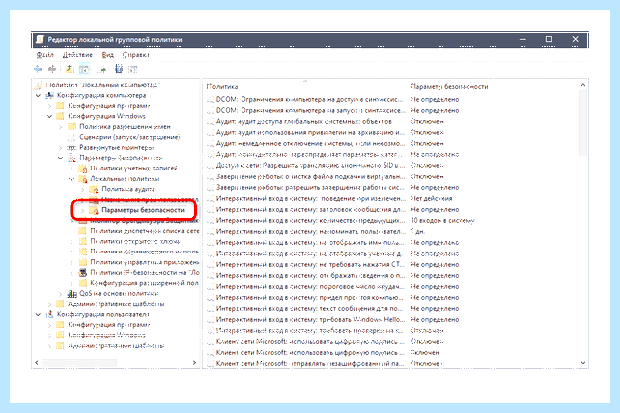This screenshot has width=620, height=413.
Task: Expand the Развернутые принтеры node
Action: [60, 148]
